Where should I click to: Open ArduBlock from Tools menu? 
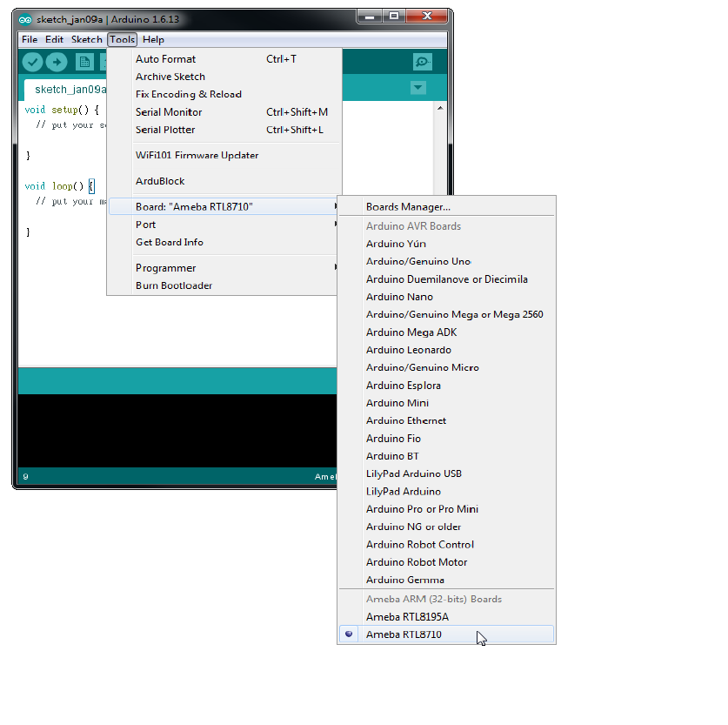tap(224, 181)
